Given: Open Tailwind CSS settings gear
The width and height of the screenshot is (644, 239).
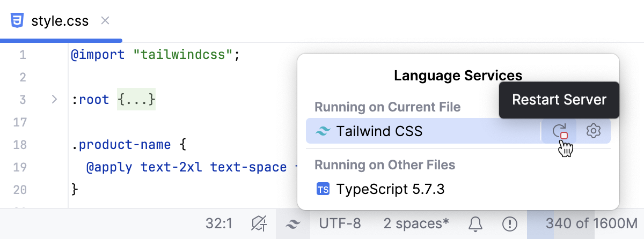Looking at the screenshot, I should [593, 131].
